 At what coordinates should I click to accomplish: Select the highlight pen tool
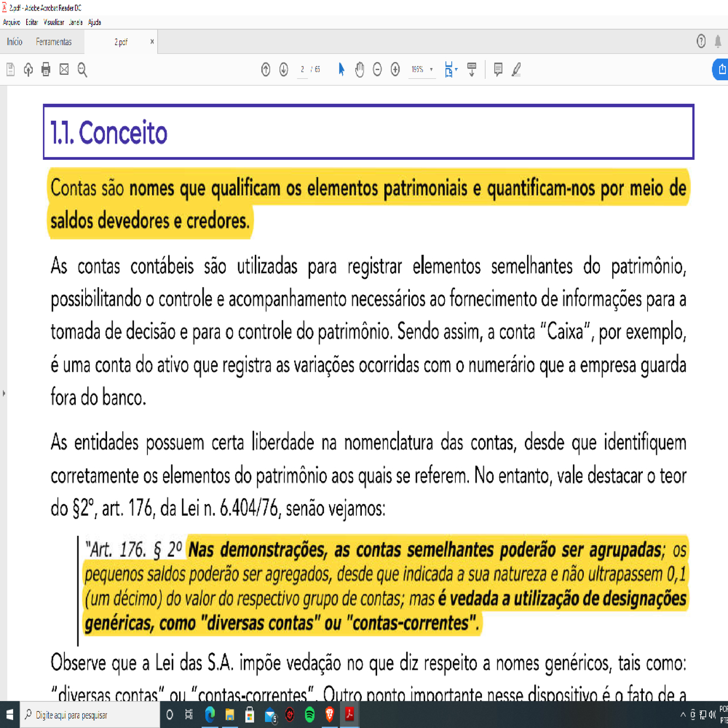tap(516, 69)
